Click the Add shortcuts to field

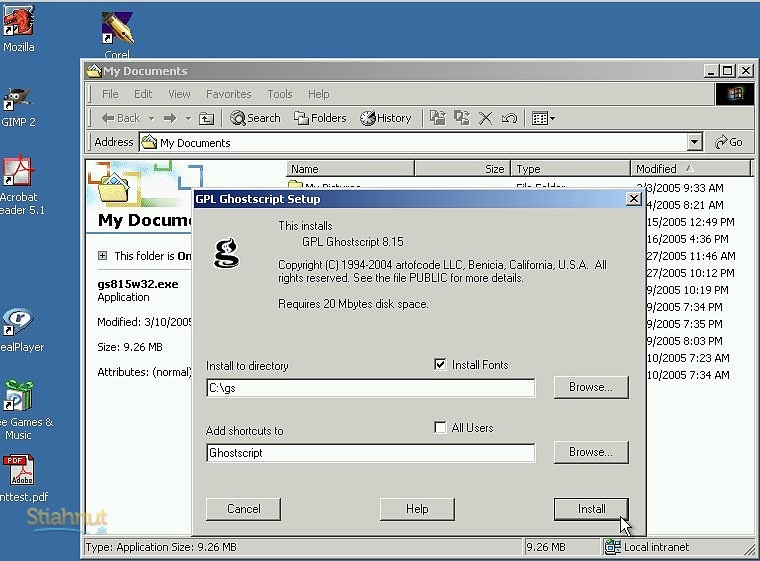click(x=371, y=453)
